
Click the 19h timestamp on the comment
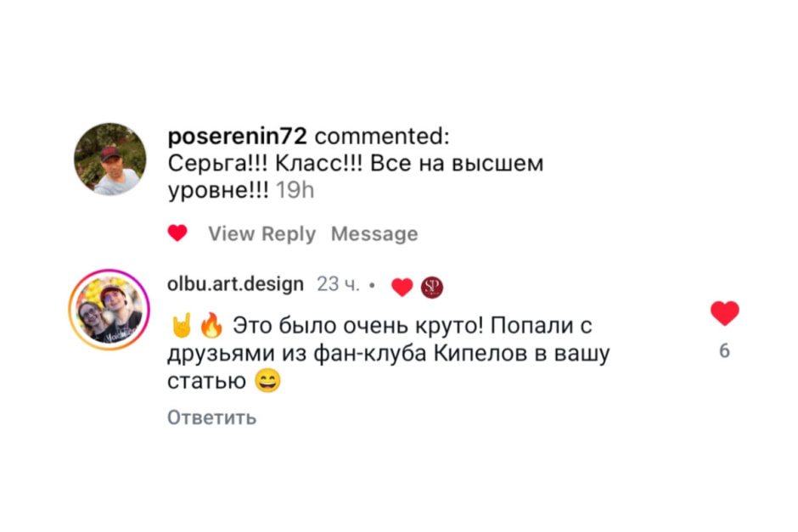(x=295, y=189)
